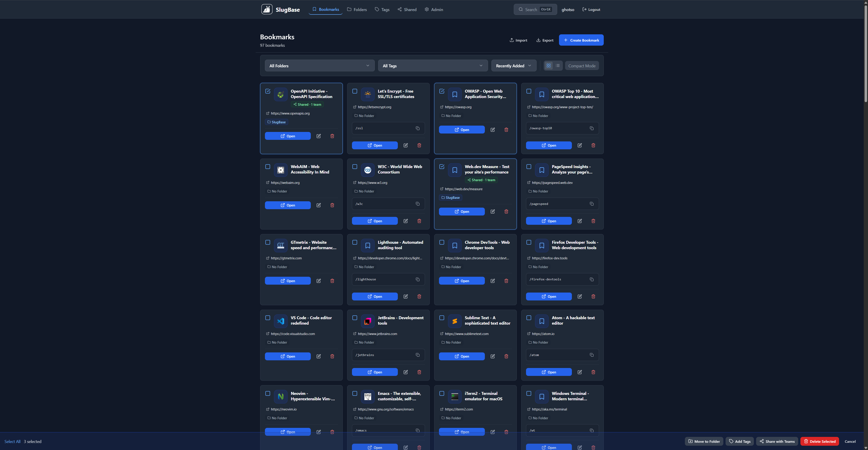Enable Compact Mode
This screenshot has width=868, height=450.
[582, 65]
